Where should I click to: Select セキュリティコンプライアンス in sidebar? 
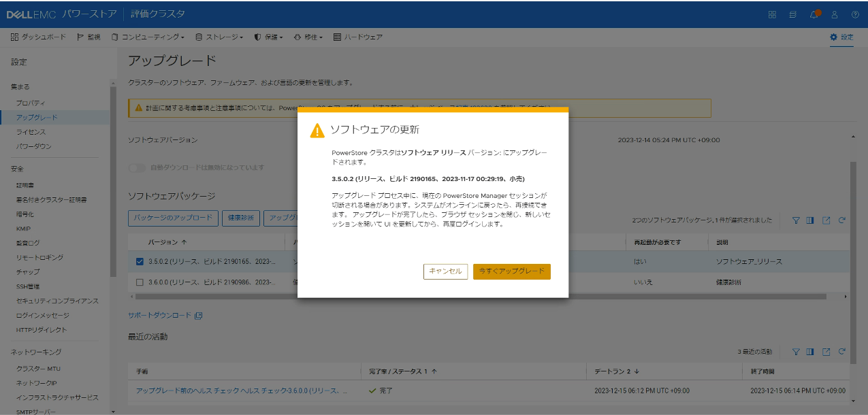[58, 301]
